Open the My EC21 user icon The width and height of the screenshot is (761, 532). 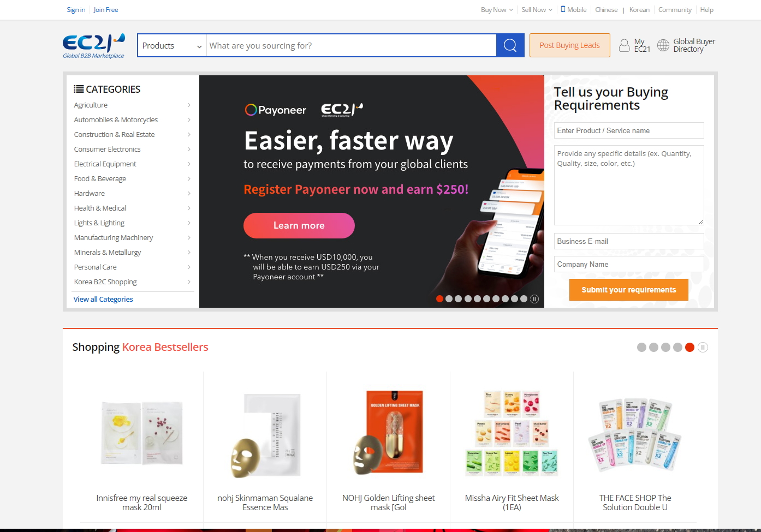coord(624,45)
